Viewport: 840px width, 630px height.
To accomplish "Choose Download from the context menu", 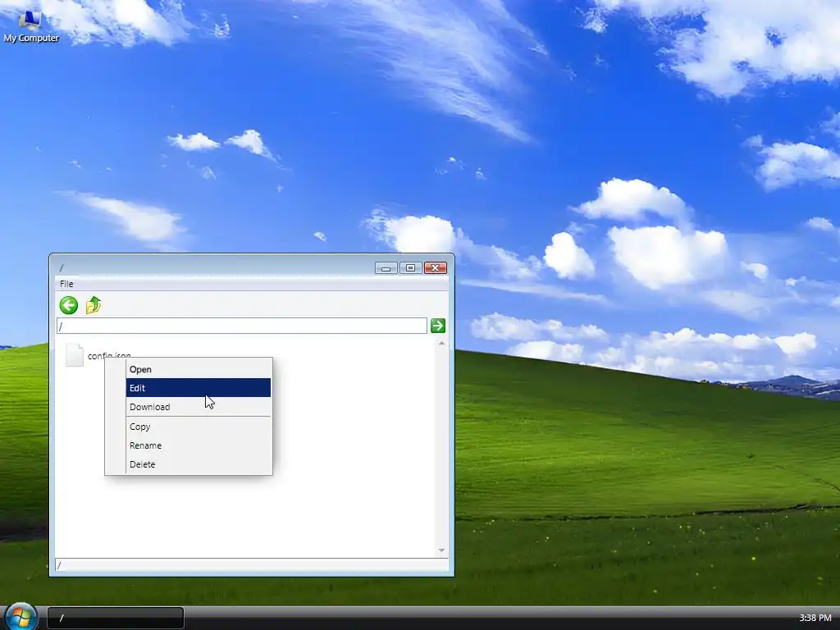I will [199, 407].
